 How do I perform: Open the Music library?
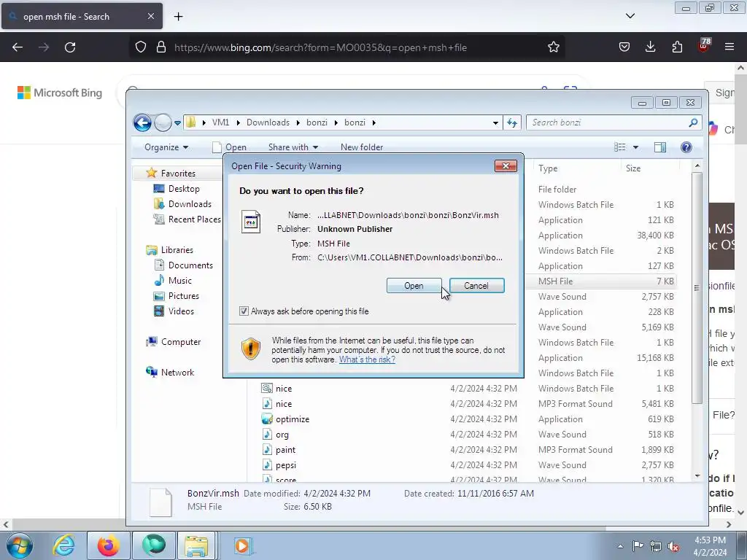click(x=179, y=281)
